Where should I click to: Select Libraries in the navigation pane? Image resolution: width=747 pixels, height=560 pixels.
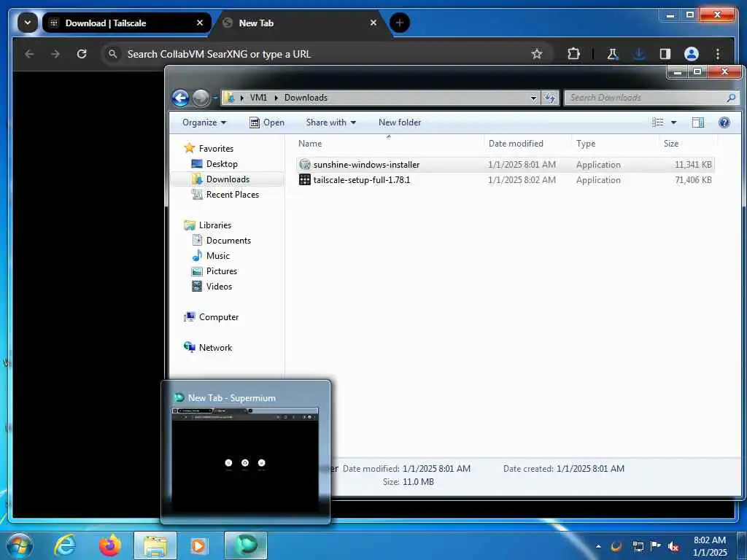point(208,225)
